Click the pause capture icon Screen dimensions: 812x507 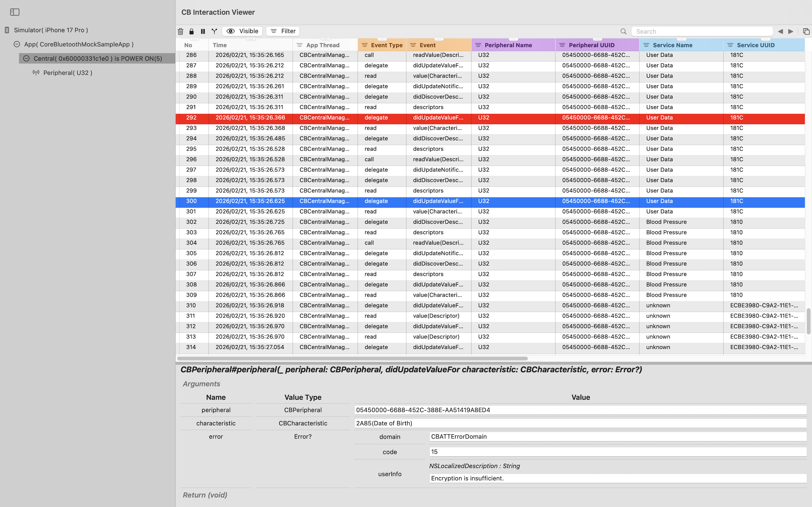click(203, 31)
